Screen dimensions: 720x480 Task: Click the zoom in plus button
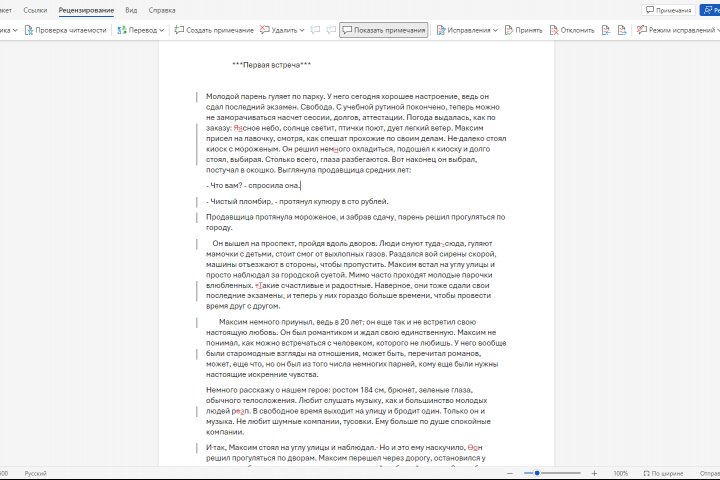(594, 473)
